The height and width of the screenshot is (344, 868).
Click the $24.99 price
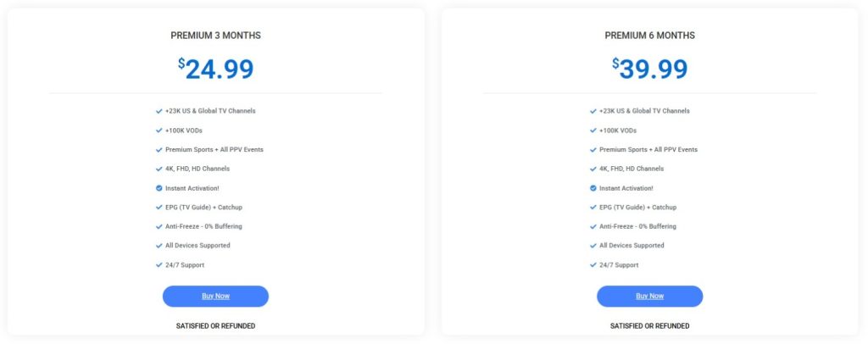coord(215,69)
